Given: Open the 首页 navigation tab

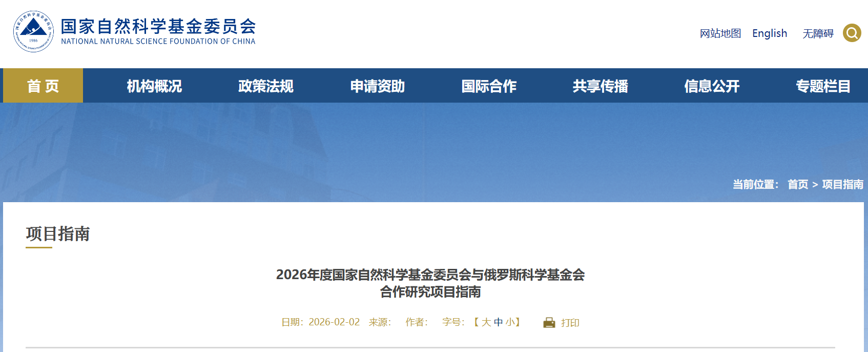Looking at the screenshot, I should point(43,86).
